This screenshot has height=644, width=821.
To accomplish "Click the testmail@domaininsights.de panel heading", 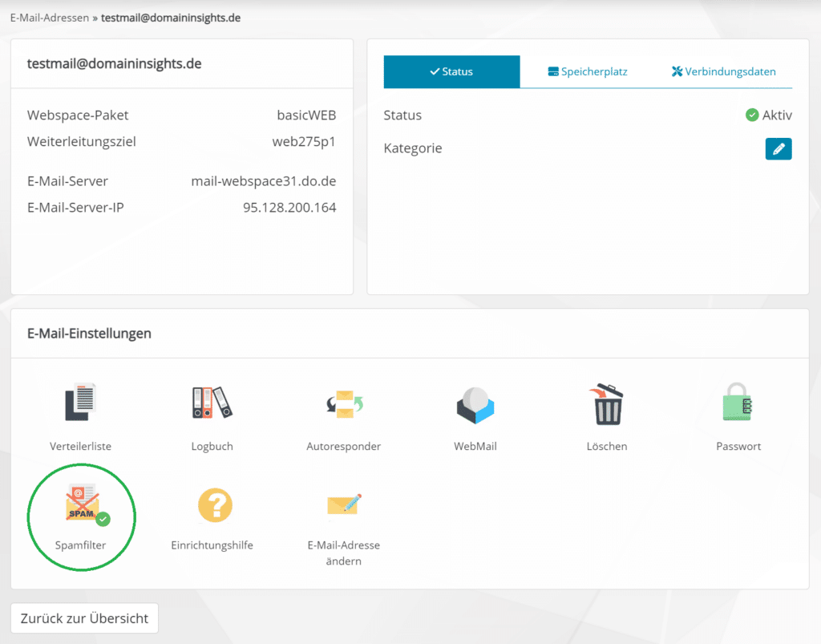I will coord(114,63).
